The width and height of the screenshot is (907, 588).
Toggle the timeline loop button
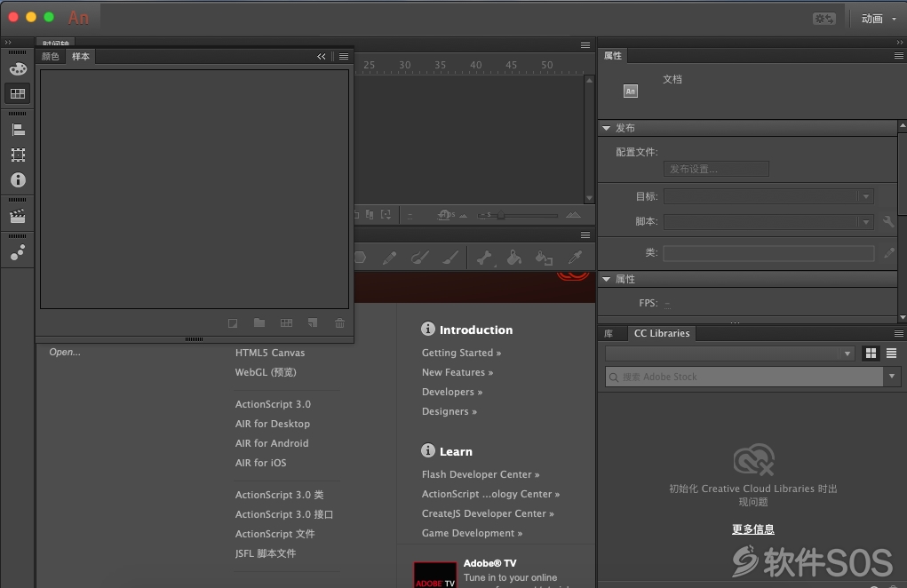(x=444, y=215)
